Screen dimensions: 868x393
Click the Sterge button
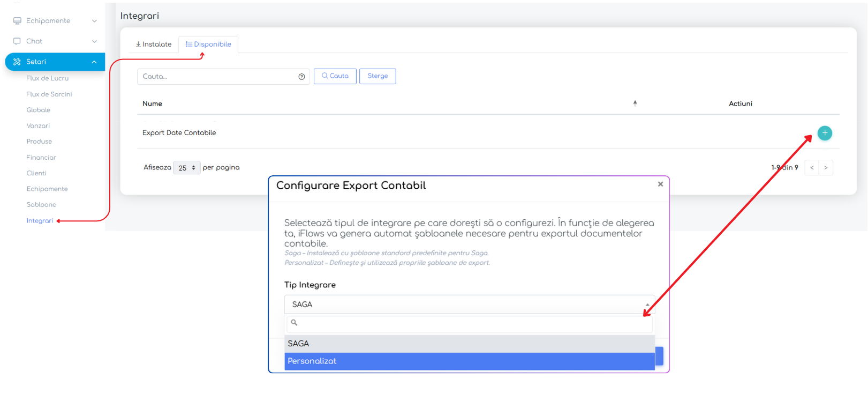point(378,76)
